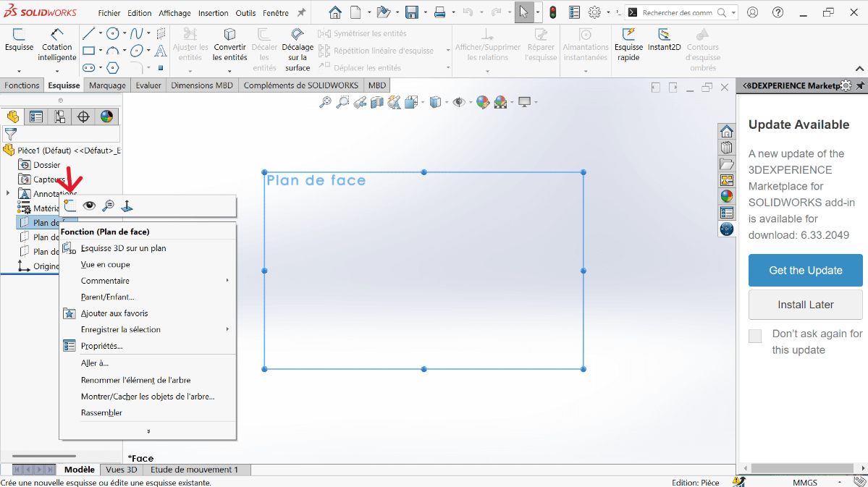Toggle visibility with the eye icon
The height and width of the screenshot is (487, 868).
coord(89,206)
